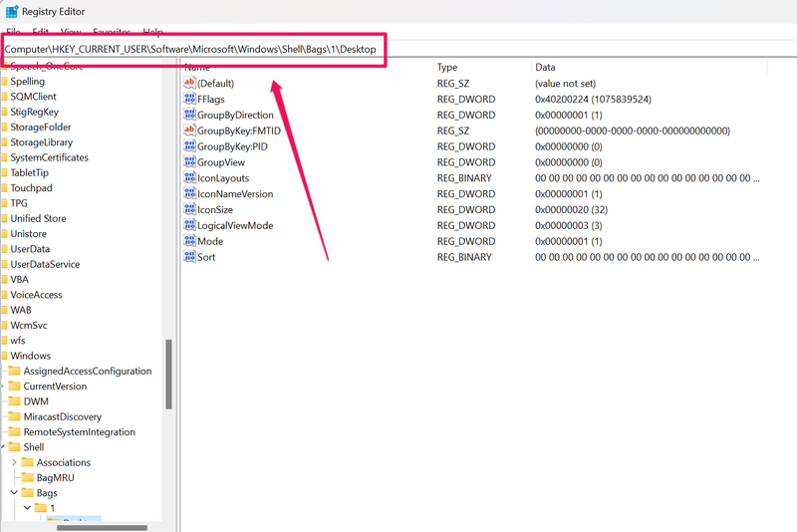Screen dimensions: 797x532
Task: Expand the Associations tree node
Action: click(14, 462)
